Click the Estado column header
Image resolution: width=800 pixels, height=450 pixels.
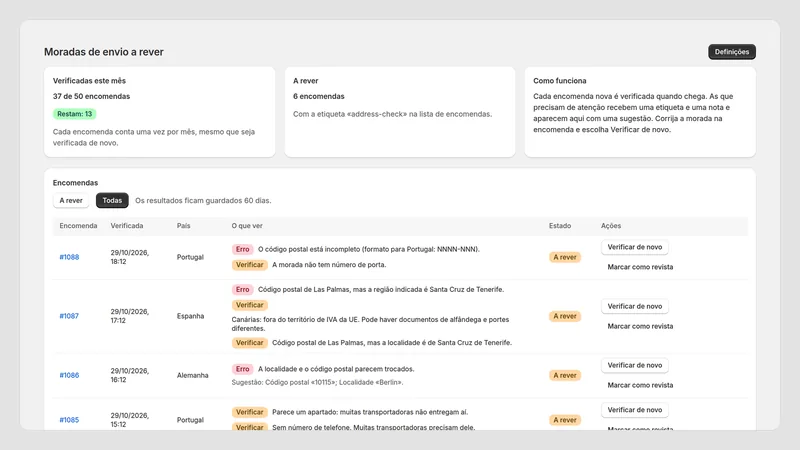click(x=560, y=226)
